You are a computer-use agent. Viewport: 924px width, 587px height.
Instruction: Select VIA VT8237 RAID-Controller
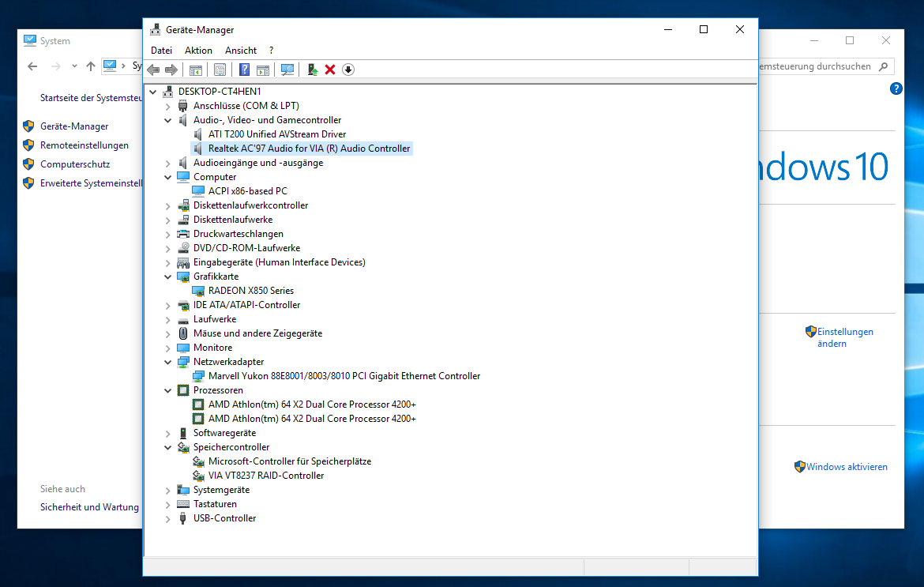(x=266, y=476)
